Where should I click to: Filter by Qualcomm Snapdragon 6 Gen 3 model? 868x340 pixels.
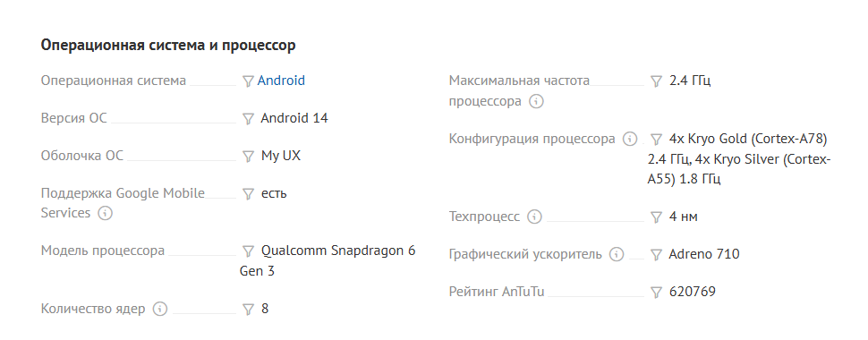[249, 252]
